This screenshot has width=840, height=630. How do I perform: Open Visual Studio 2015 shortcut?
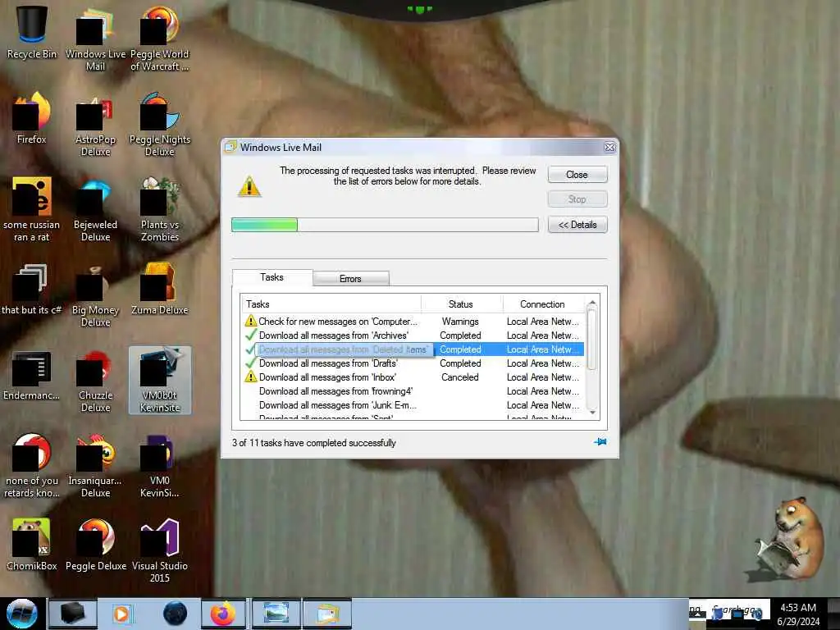coord(160,550)
